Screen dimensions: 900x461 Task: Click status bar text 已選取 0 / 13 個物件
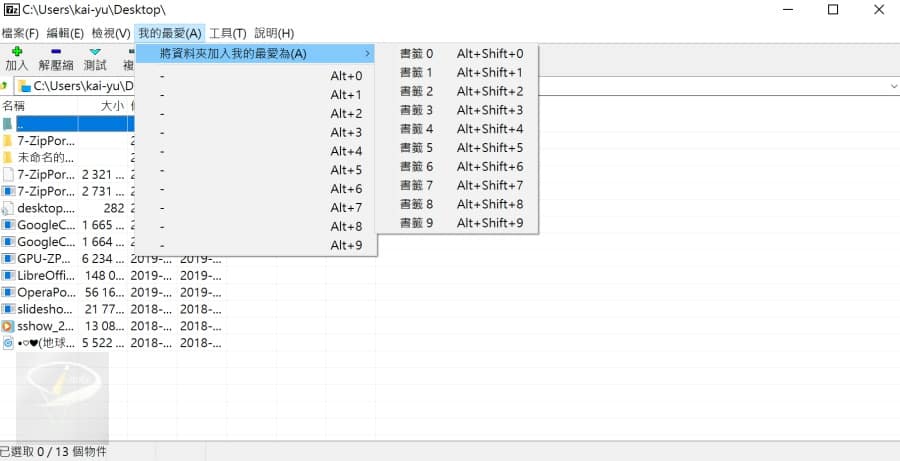[x=52, y=452]
